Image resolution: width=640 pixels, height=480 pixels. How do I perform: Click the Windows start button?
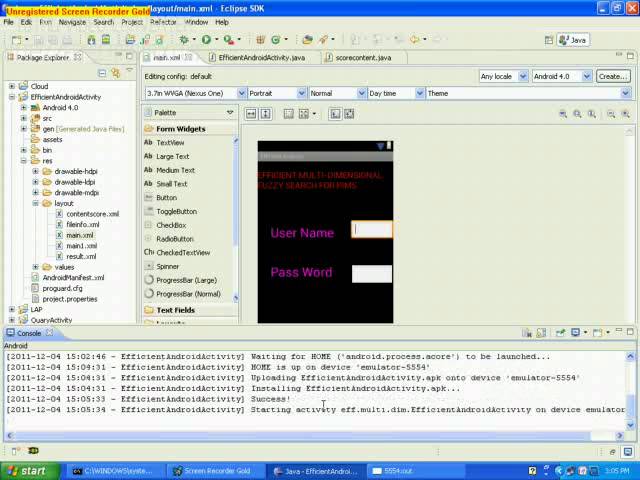click(x=29, y=471)
